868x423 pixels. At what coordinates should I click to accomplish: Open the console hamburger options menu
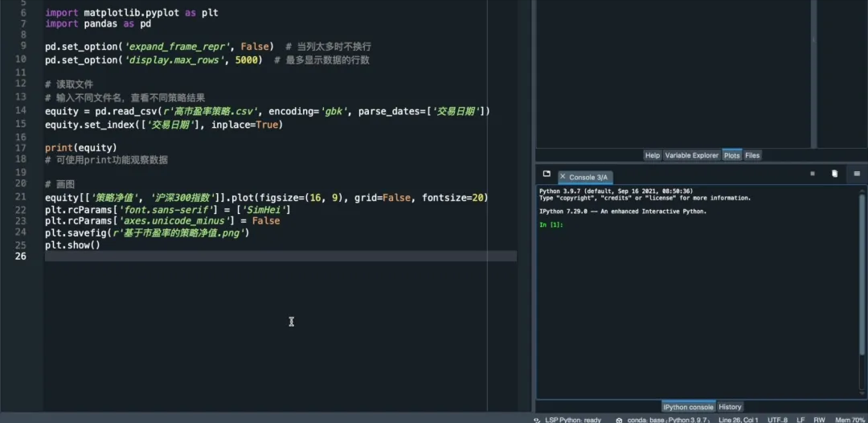[x=857, y=174]
